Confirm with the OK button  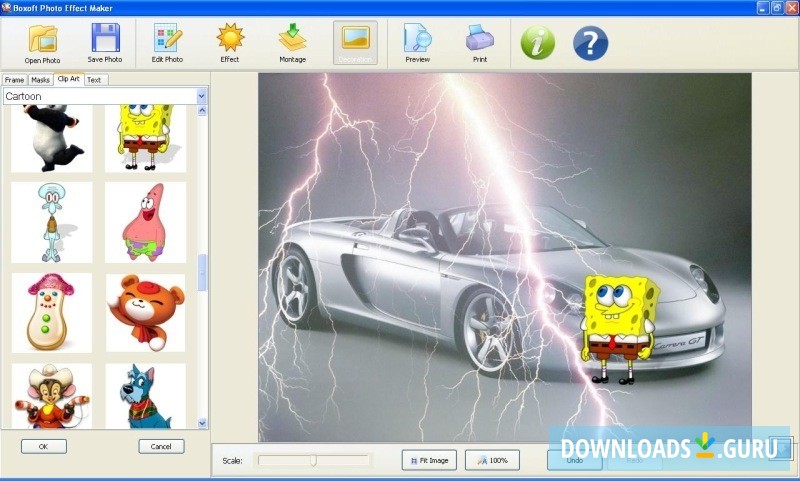coord(44,446)
